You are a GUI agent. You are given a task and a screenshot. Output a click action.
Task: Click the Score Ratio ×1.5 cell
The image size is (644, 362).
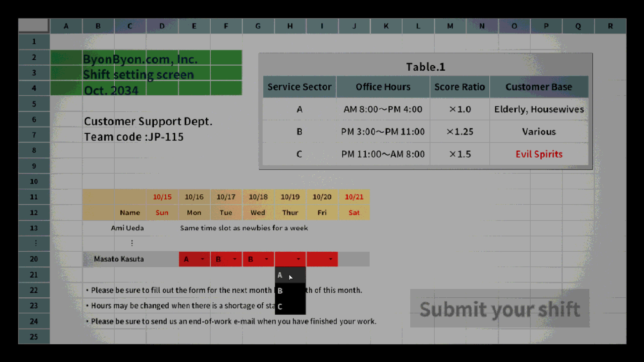click(460, 154)
